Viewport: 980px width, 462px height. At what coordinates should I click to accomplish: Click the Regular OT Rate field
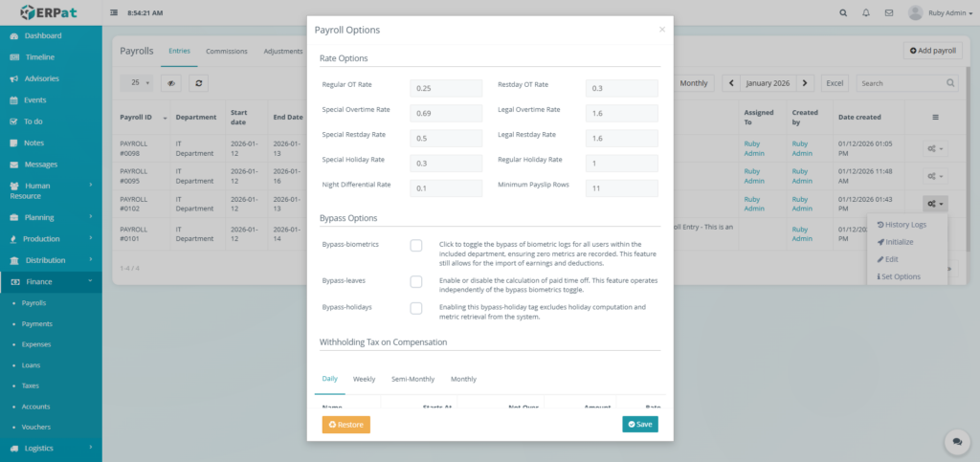[x=446, y=88]
